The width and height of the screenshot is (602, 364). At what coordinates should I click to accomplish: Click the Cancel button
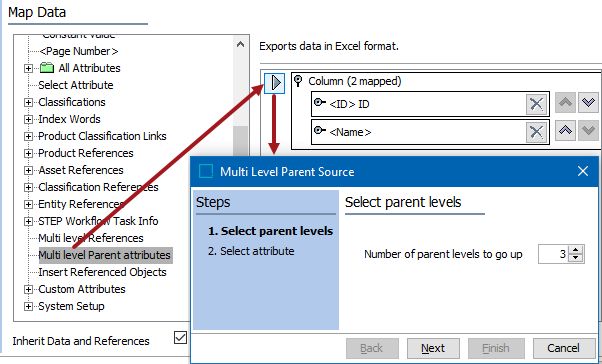(563, 348)
